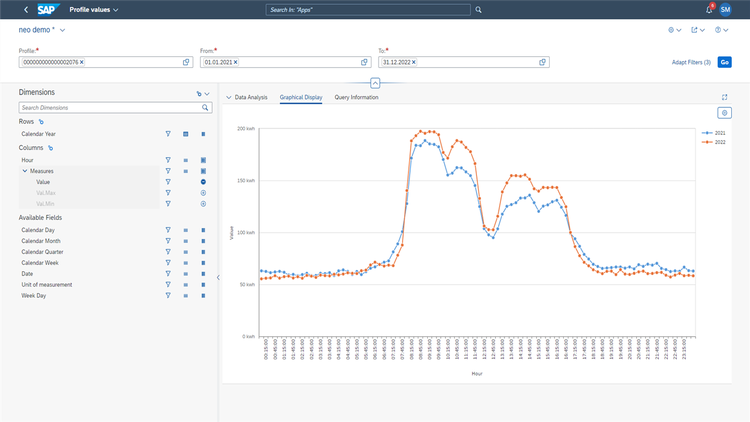This screenshot has height=422, width=750.
Task: Open the neo demo variant dropdown
Action: (62, 30)
